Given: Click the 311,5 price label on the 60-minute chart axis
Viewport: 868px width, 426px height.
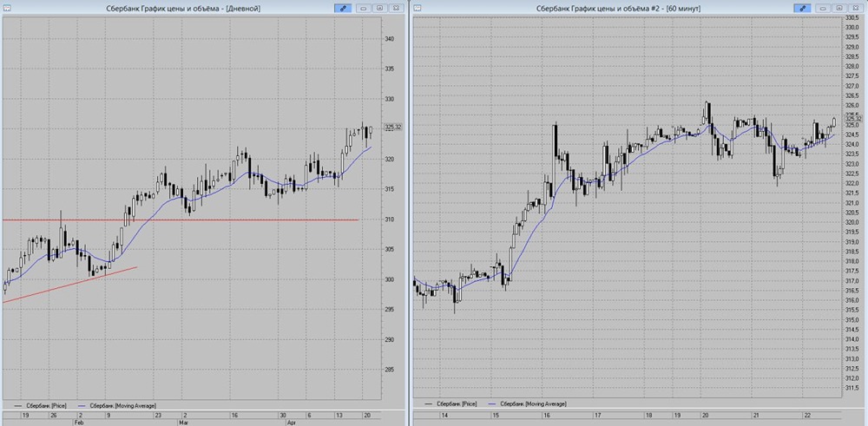Looking at the screenshot, I should point(852,388).
